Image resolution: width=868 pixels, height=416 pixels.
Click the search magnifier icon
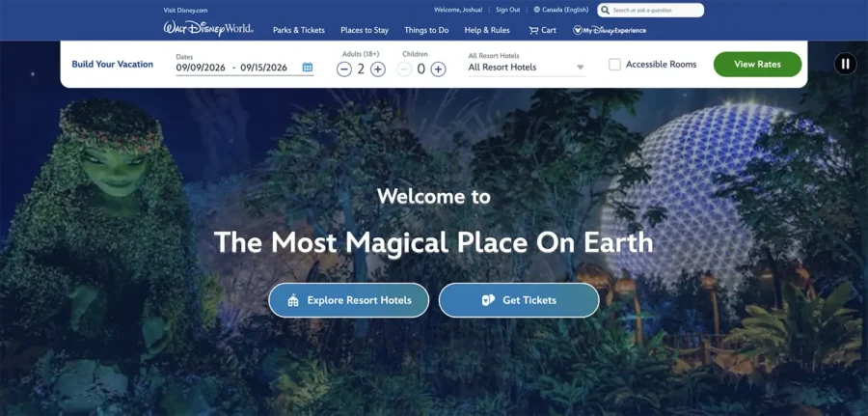(x=606, y=10)
